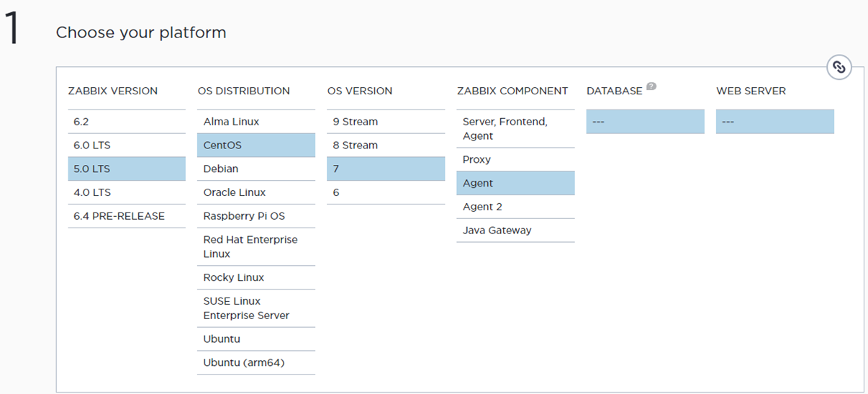Select Zabbix version 5.0 LTS
This screenshot has width=868, height=394.
point(127,169)
